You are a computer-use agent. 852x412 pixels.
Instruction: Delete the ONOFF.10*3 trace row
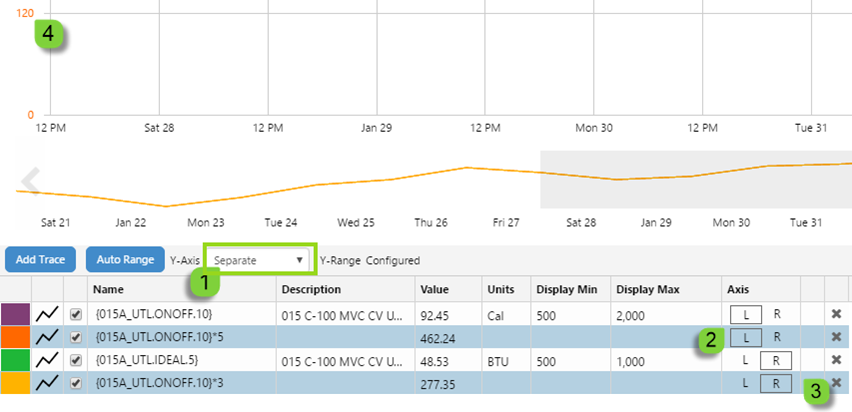point(836,383)
